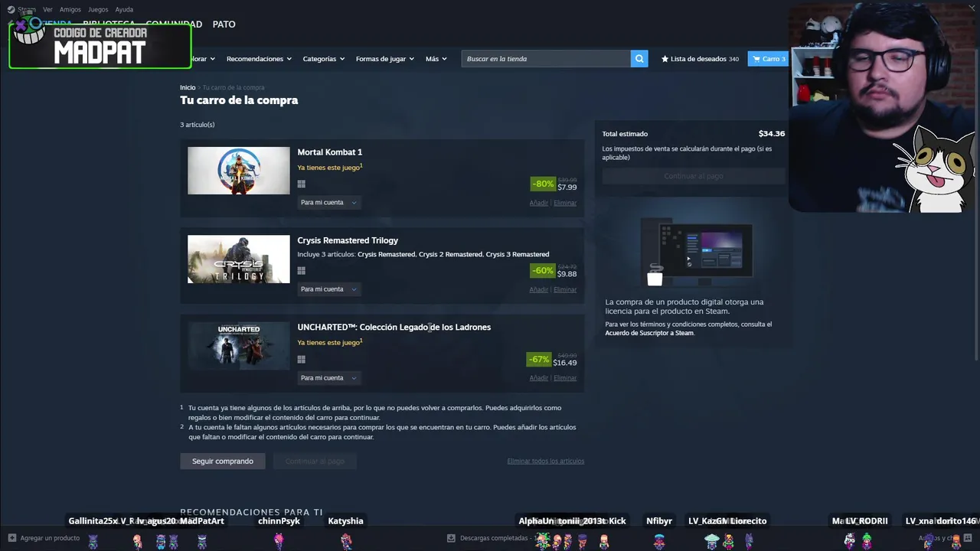Open the Mortal Kombat 1 cover thumbnail
This screenshot has height=551, width=980.
[x=239, y=171]
